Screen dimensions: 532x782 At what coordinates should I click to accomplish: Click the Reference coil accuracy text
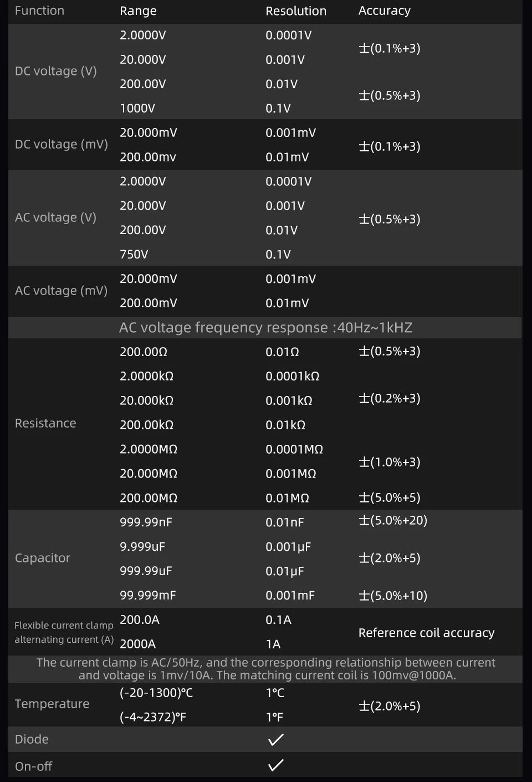(x=426, y=633)
